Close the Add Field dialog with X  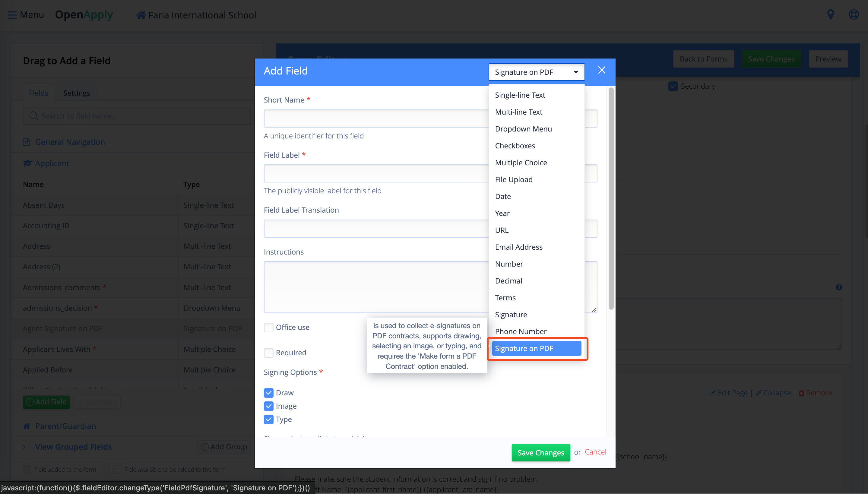click(x=601, y=70)
